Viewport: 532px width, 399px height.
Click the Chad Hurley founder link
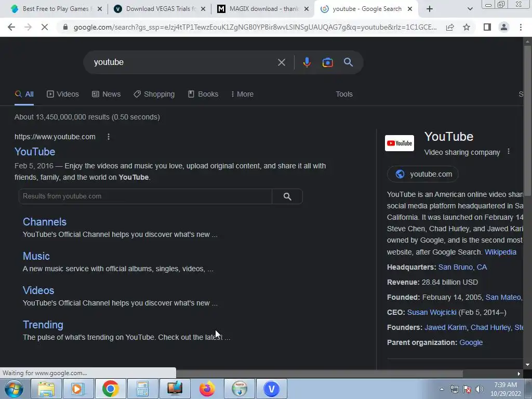pos(490,327)
